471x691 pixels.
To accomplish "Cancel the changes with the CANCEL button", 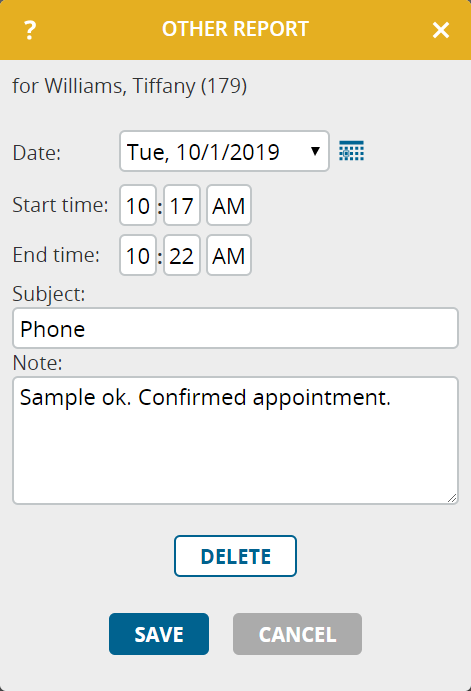I will point(297,634).
